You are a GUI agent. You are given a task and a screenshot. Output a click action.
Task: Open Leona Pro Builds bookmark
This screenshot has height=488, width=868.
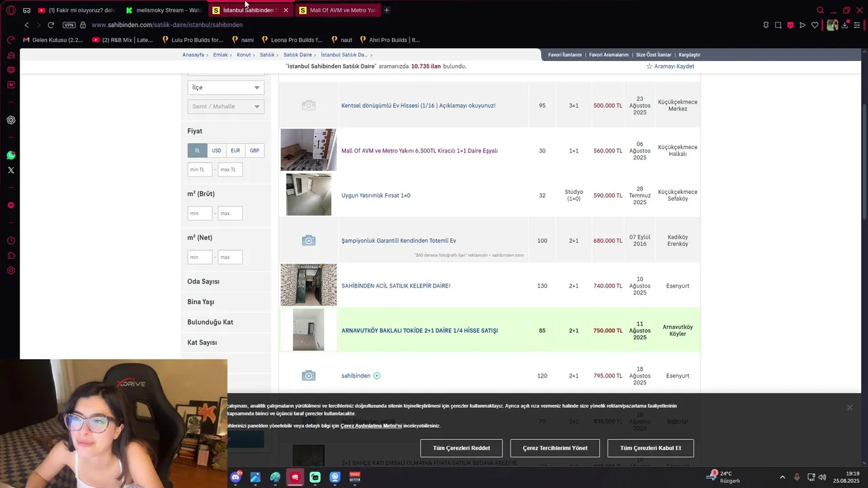pos(292,40)
